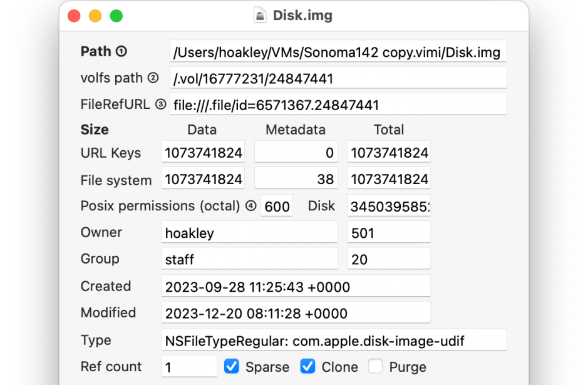The height and width of the screenshot is (385, 588).
Task: Click the Path text field
Action: pos(338,52)
